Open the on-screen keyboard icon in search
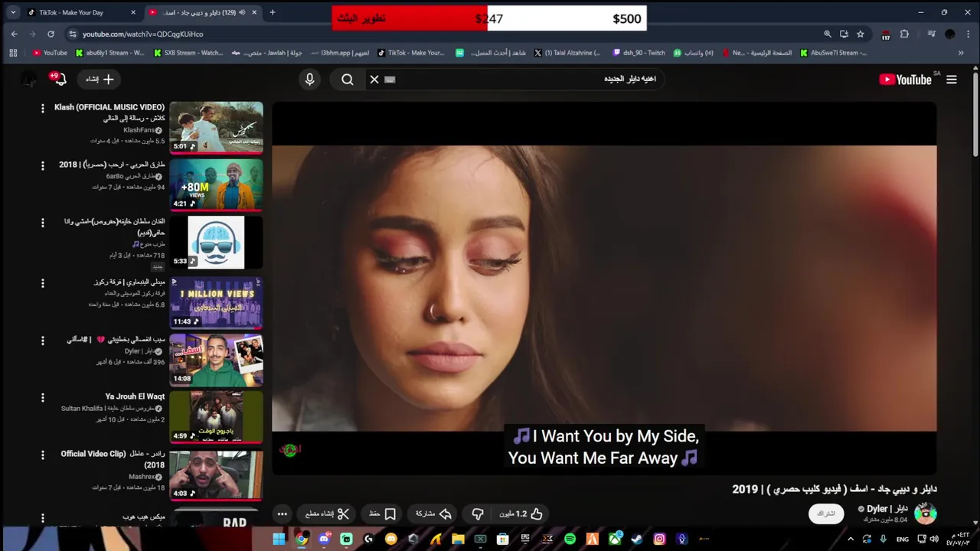Image resolution: width=980 pixels, height=551 pixels. click(390, 80)
